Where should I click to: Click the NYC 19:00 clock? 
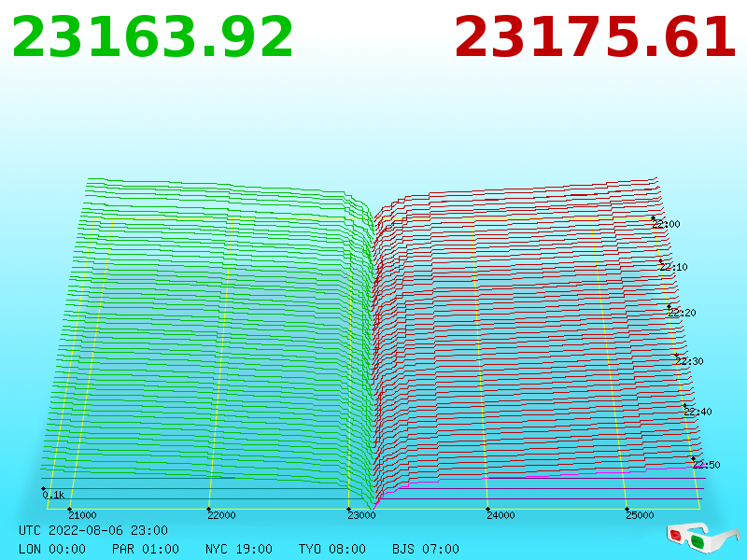(x=239, y=549)
